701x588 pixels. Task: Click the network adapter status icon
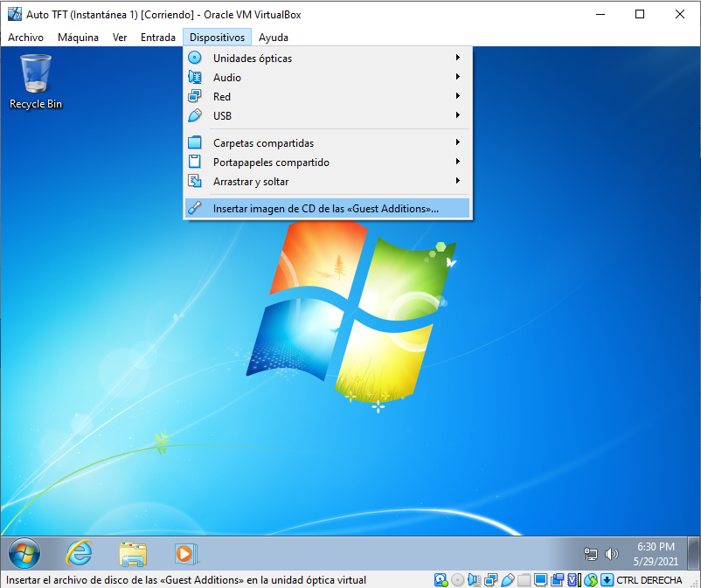click(x=491, y=580)
